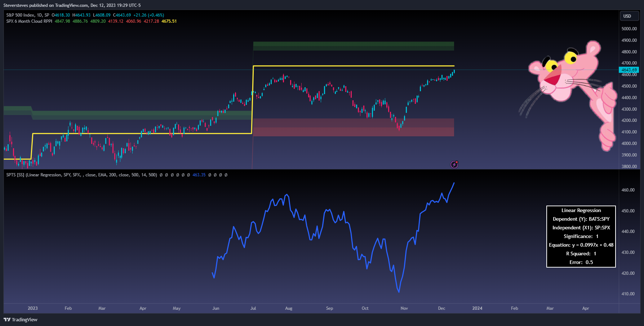
Task: Click the TradingView logo at bottom left
Action: [x=21, y=320]
